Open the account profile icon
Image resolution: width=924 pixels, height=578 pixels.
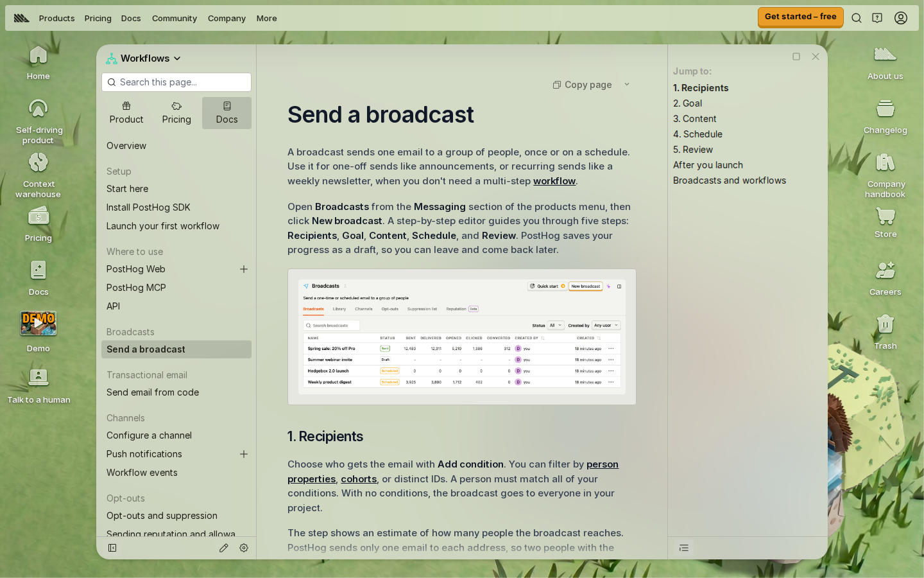(901, 18)
